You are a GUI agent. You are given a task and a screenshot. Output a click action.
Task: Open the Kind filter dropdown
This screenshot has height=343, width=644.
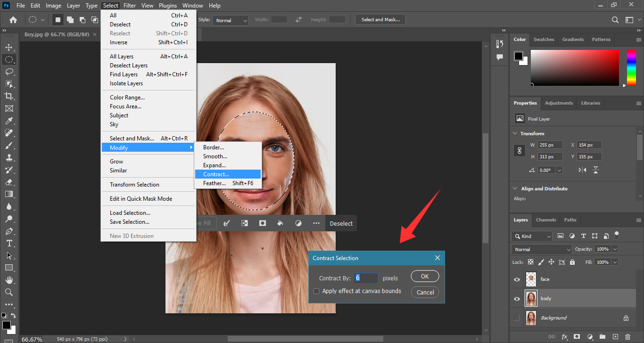(532, 236)
